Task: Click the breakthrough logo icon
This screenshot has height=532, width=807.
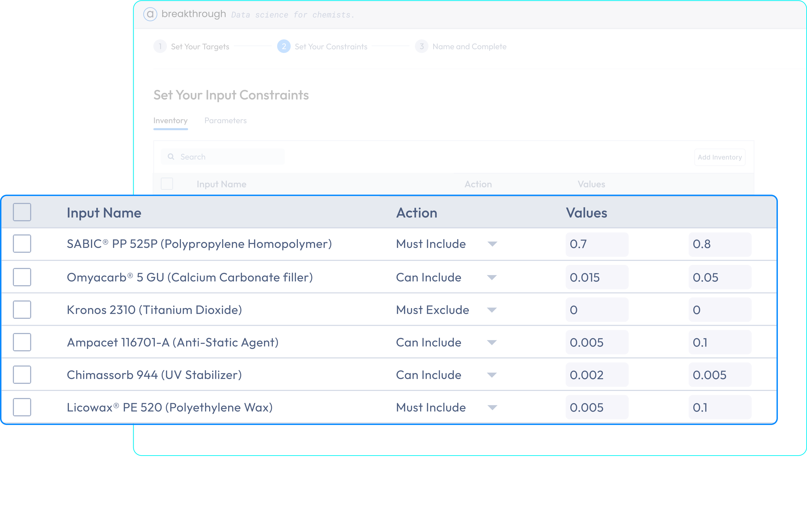Action: tap(150, 14)
